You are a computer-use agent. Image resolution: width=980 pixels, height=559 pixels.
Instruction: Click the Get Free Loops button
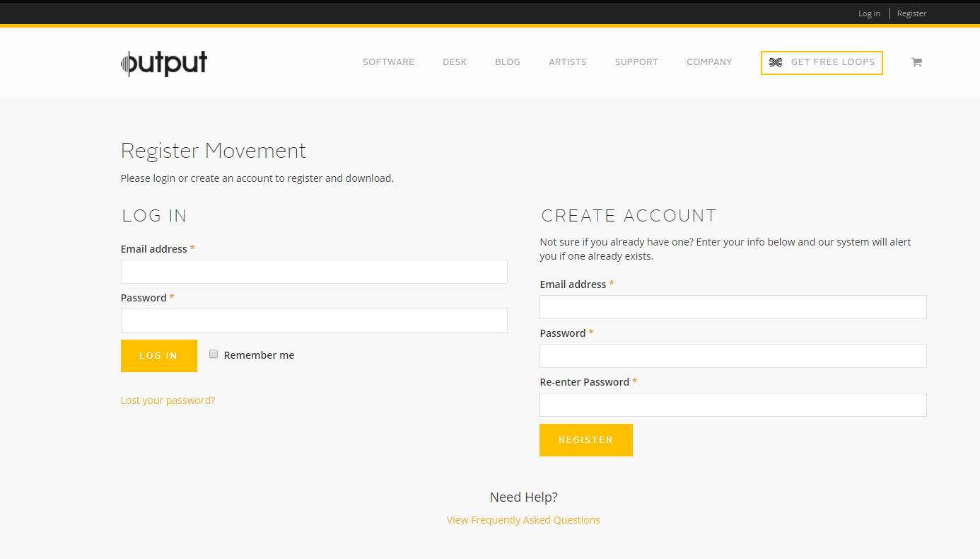pyautogui.click(x=822, y=62)
